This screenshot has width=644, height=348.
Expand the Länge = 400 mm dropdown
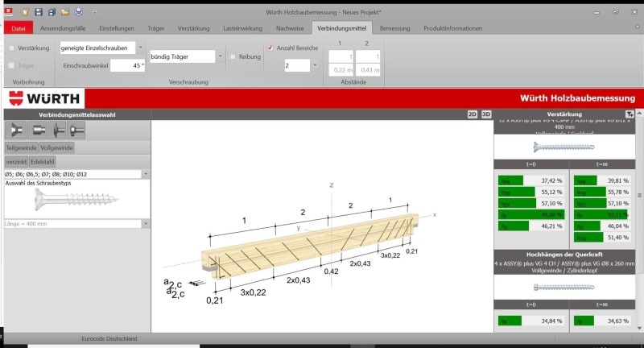tap(146, 224)
